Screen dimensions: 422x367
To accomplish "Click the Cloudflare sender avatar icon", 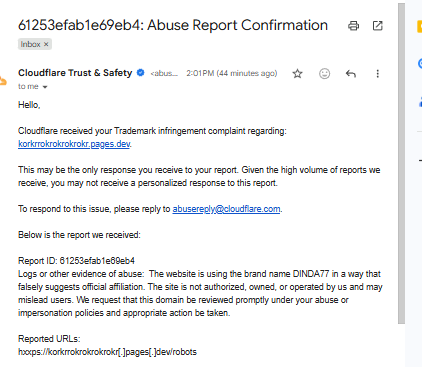I will pyautogui.click(x=3, y=80).
